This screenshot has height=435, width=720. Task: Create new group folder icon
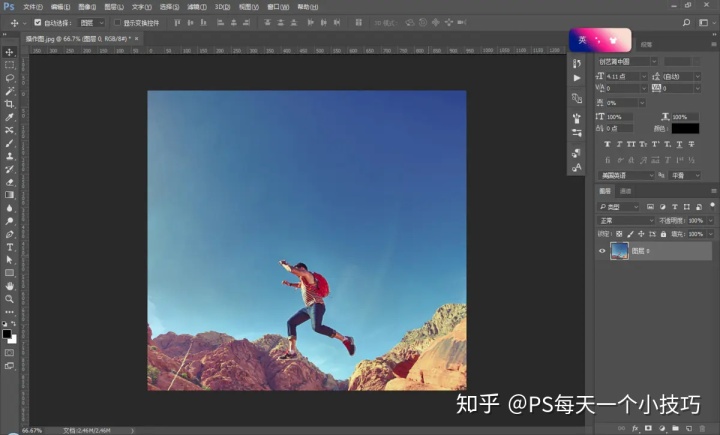click(675, 428)
